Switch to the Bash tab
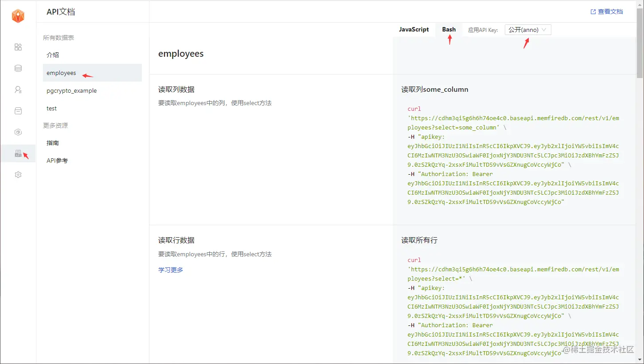The width and height of the screenshot is (644, 364). (449, 29)
